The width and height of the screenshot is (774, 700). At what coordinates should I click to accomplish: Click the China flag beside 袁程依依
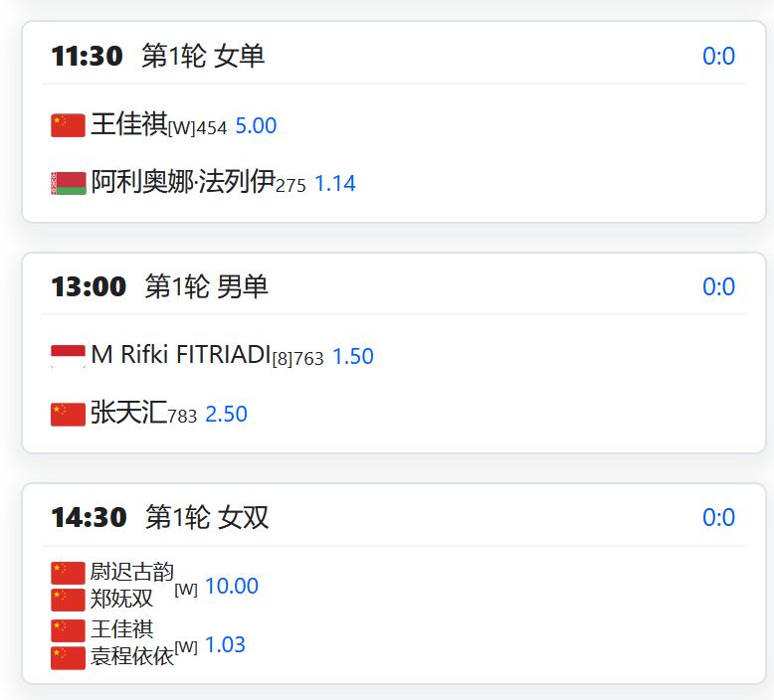[68, 657]
